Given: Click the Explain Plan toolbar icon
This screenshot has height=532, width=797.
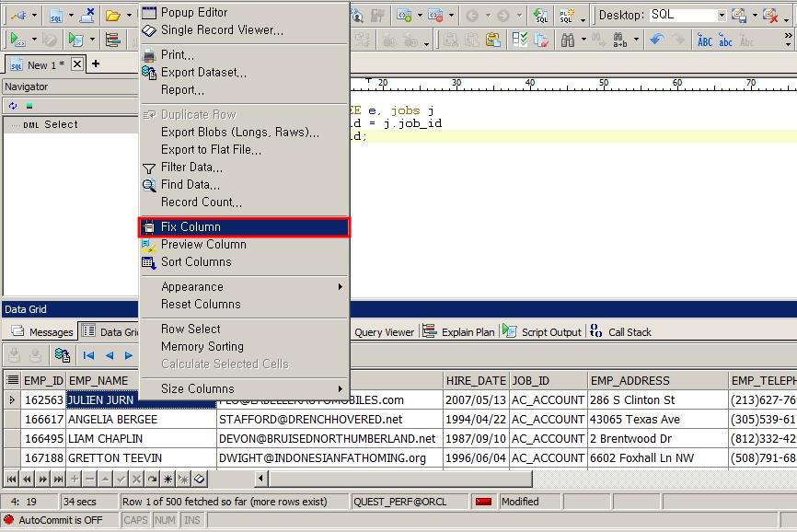Looking at the screenshot, I should [112, 40].
